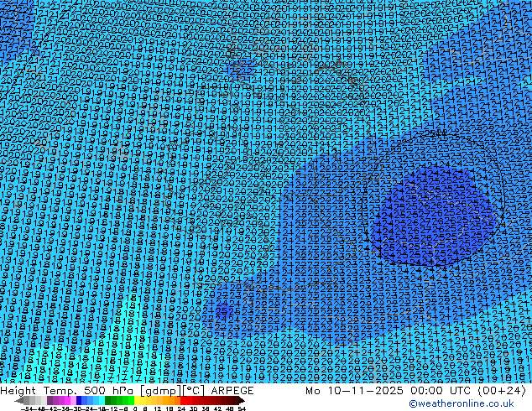Click the 'ARPEGE' model label
Viewport: 532px width, 411px height.
[232, 391]
